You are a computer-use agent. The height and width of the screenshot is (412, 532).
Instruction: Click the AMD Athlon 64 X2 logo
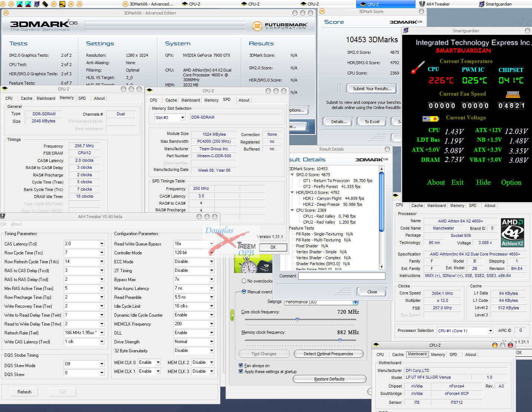pos(512,233)
